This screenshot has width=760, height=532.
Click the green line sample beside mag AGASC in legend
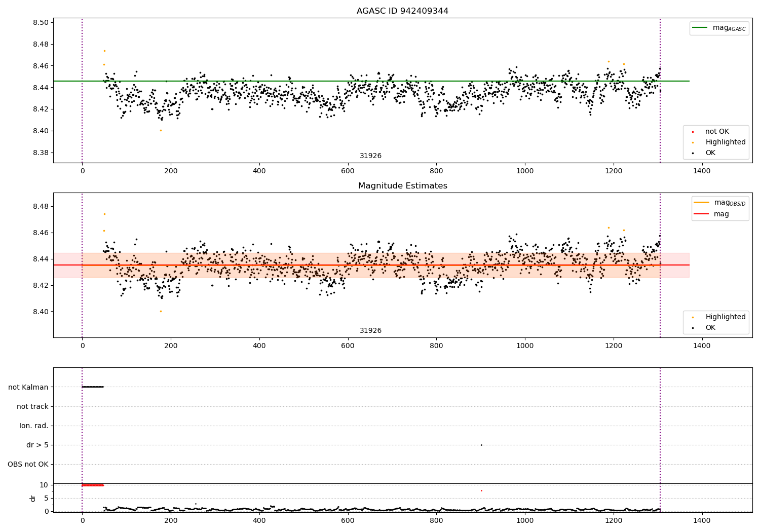click(700, 28)
